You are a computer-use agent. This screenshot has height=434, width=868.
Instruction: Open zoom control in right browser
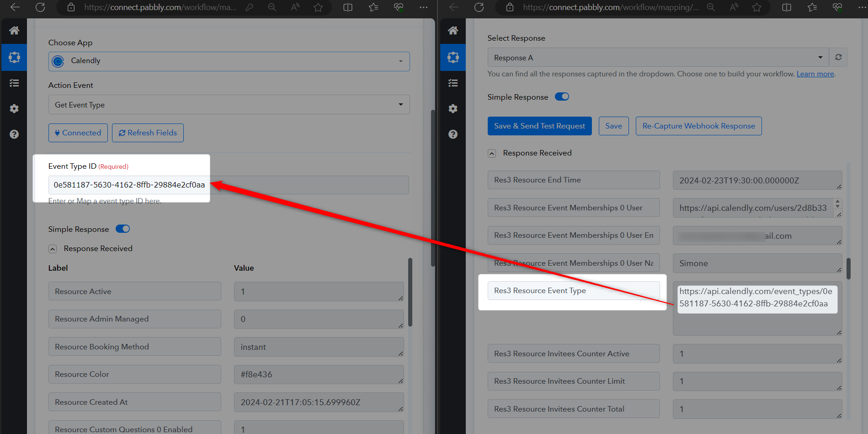pyautogui.click(x=711, y=7)
